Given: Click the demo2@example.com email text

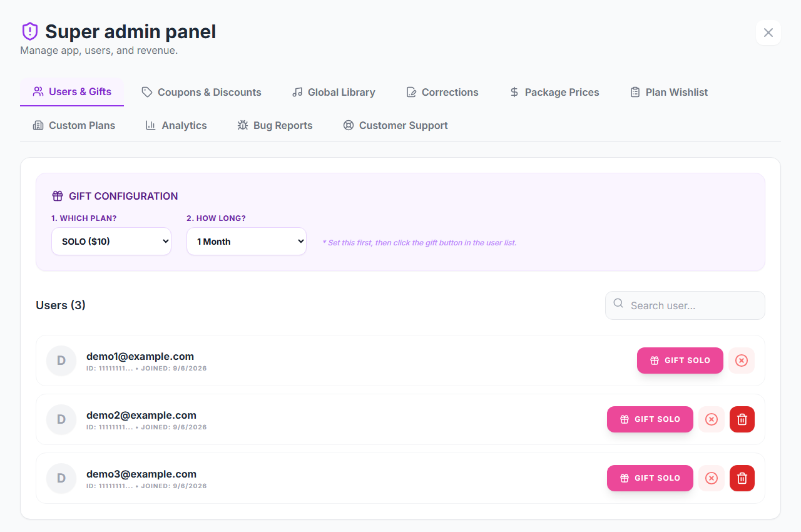Looking at the screenshot, I should click(141, 415).
